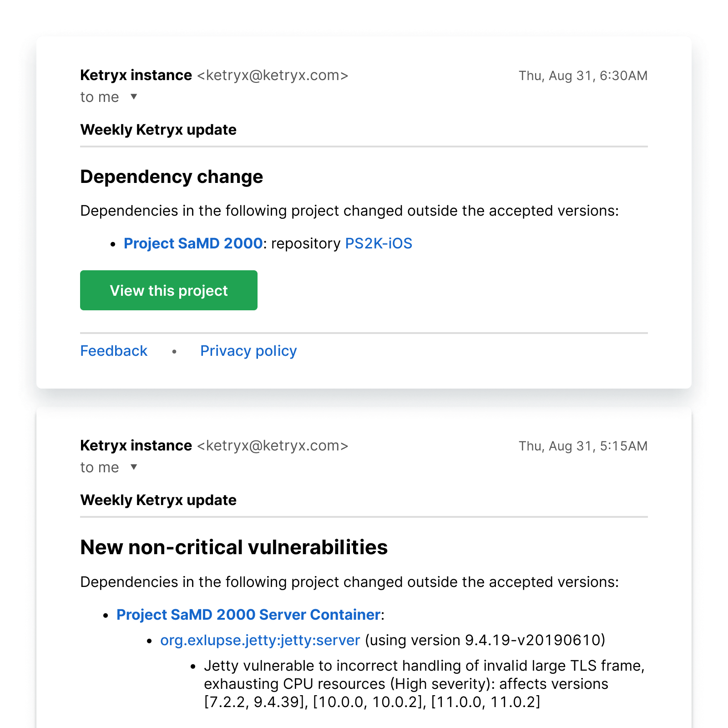
Task: Click sender name in the 5:15AM email
Action: [136, 445]
